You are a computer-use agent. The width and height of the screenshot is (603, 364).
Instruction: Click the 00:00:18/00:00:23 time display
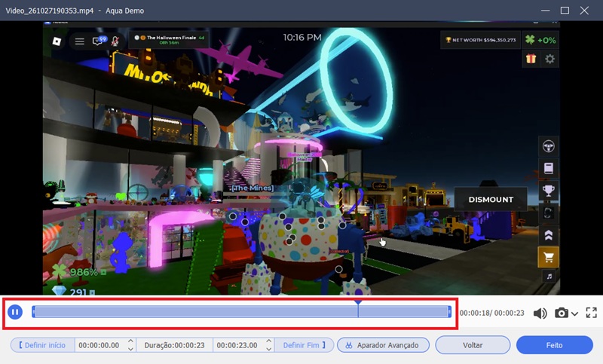point(492,313)
